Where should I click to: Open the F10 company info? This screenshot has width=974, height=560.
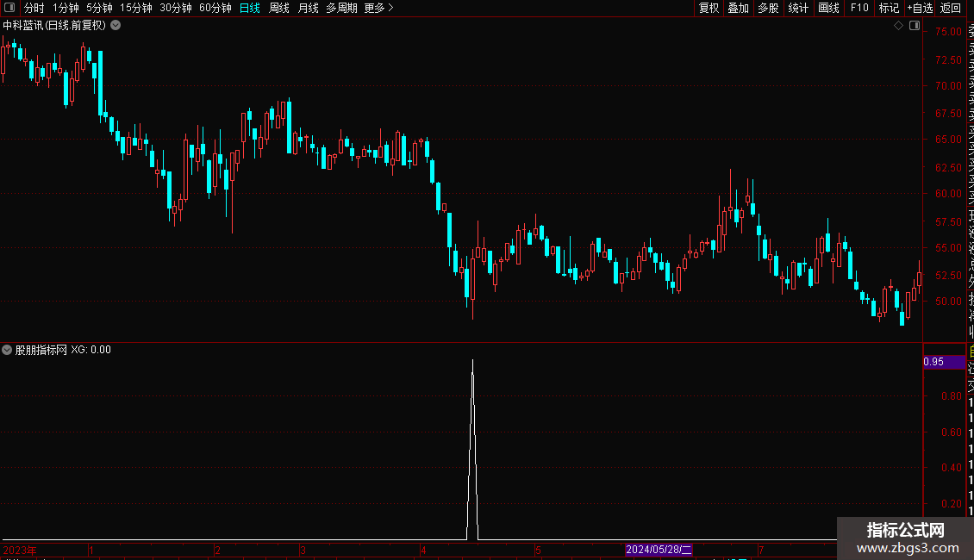[x=859, y=8]
